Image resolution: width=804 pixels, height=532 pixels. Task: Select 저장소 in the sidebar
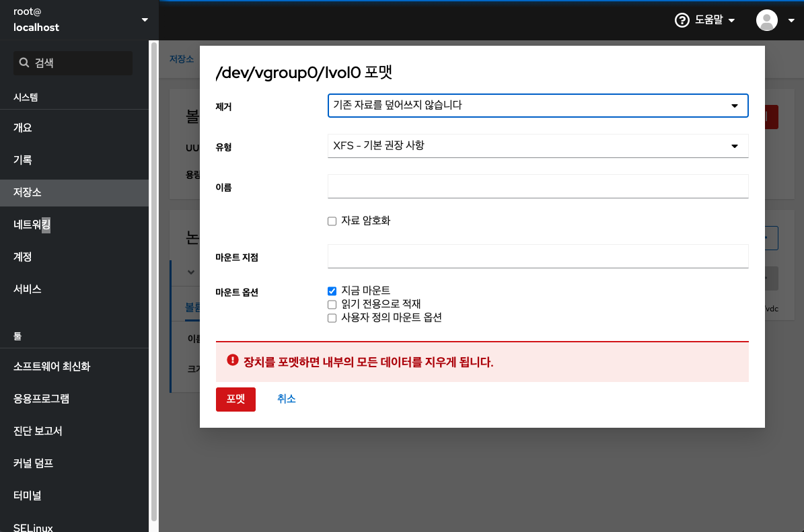point(75,192)
